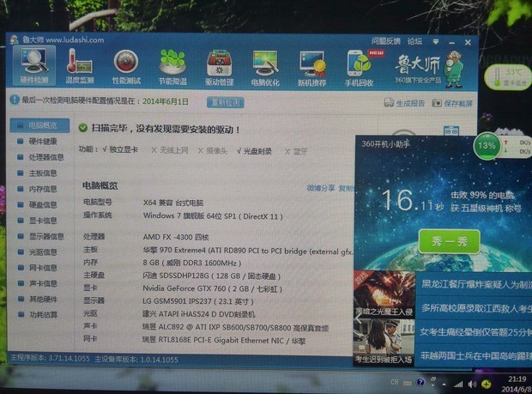Open the 女考生痛经晕倒 news headline

point(475,332)
